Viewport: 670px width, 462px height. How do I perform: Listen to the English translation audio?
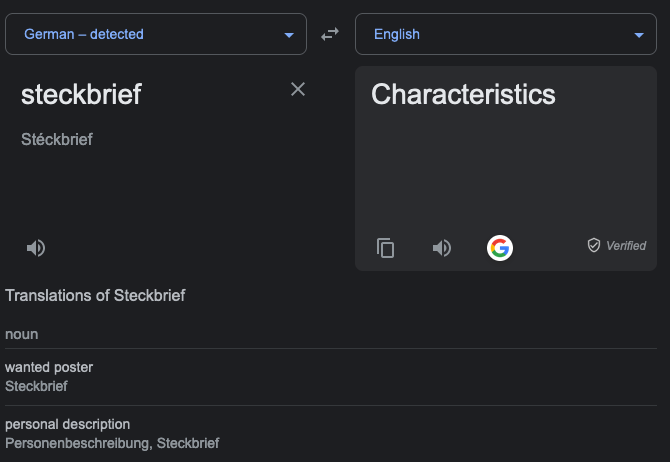442,248
